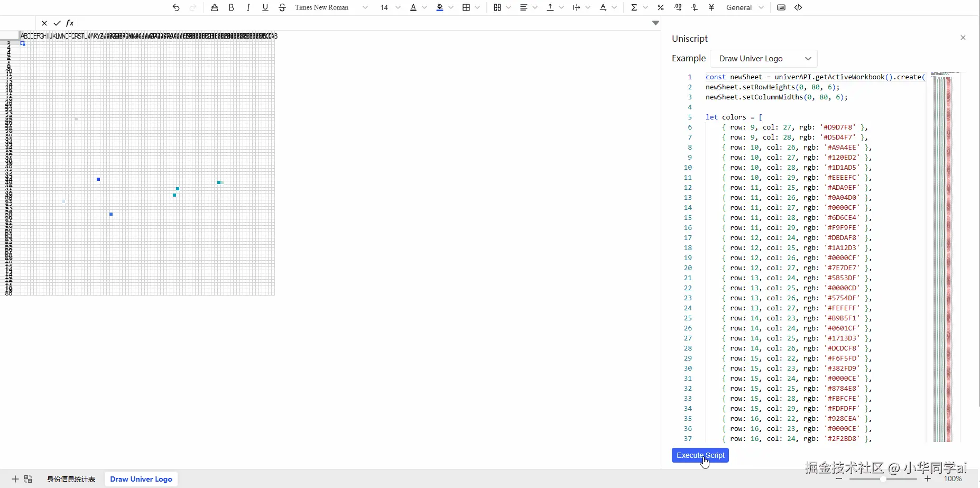Apply percent number format
Viewport: 980px width, 488px height.
pyautogui.click(x=661, y=7)
